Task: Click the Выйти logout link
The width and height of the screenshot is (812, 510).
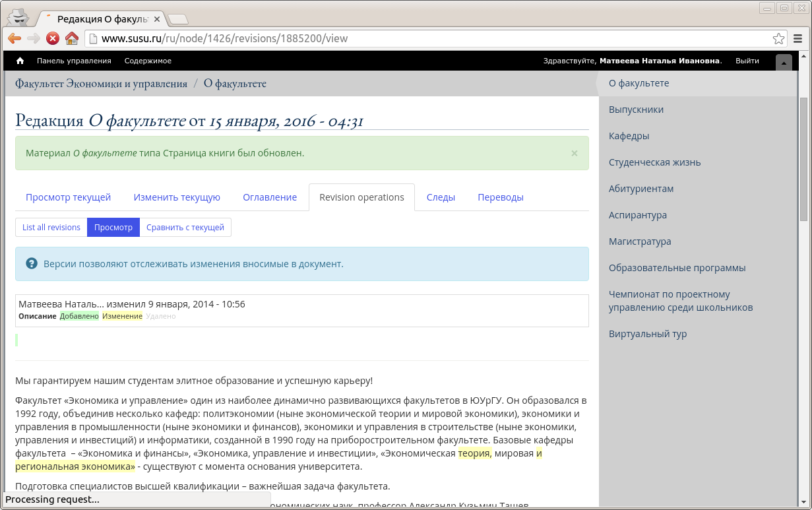Action: (x=747, y=61)
